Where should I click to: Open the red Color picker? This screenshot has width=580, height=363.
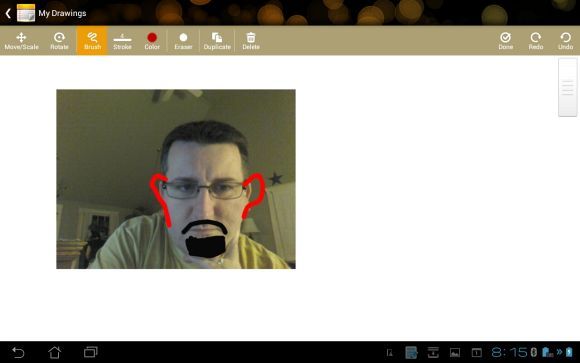(x=152, y=41)
